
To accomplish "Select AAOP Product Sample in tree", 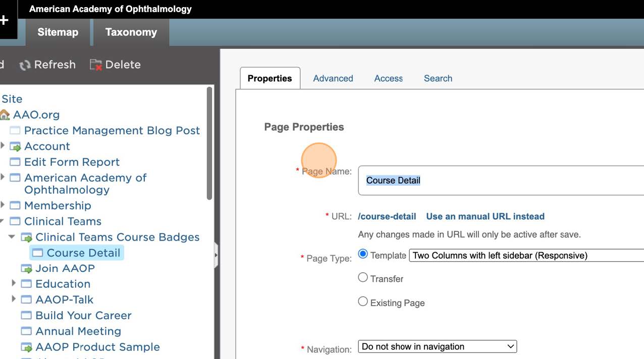I will [97, 347].
